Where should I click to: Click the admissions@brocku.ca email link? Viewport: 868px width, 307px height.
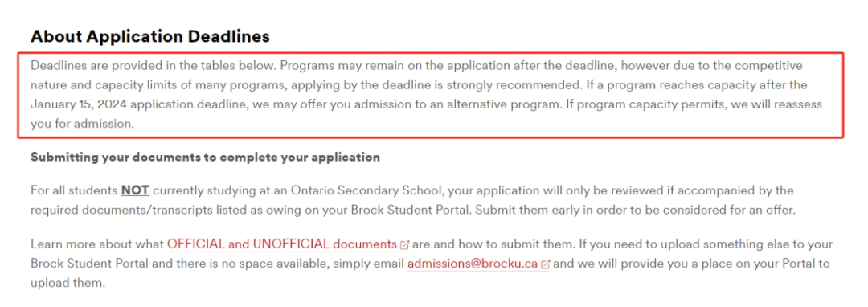[473, 264]
